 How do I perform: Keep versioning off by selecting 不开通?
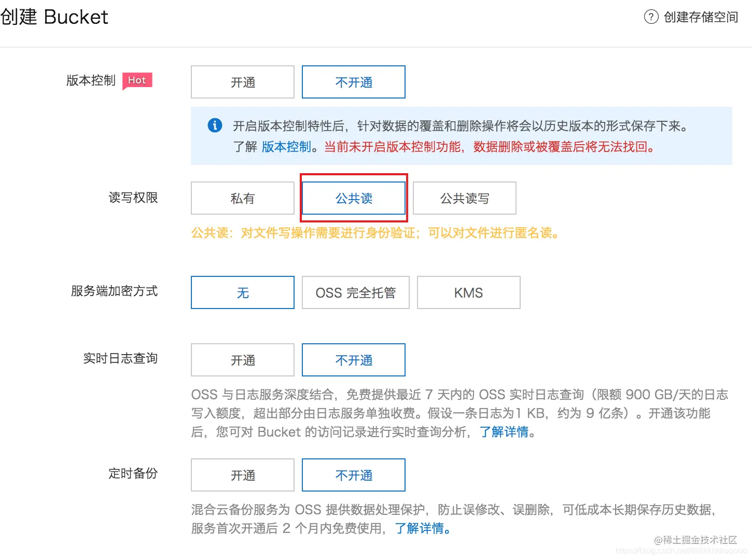tap(353, 82)
